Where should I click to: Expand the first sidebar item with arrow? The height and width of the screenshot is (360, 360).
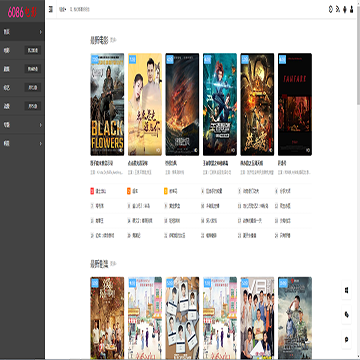tap(22, 32)
